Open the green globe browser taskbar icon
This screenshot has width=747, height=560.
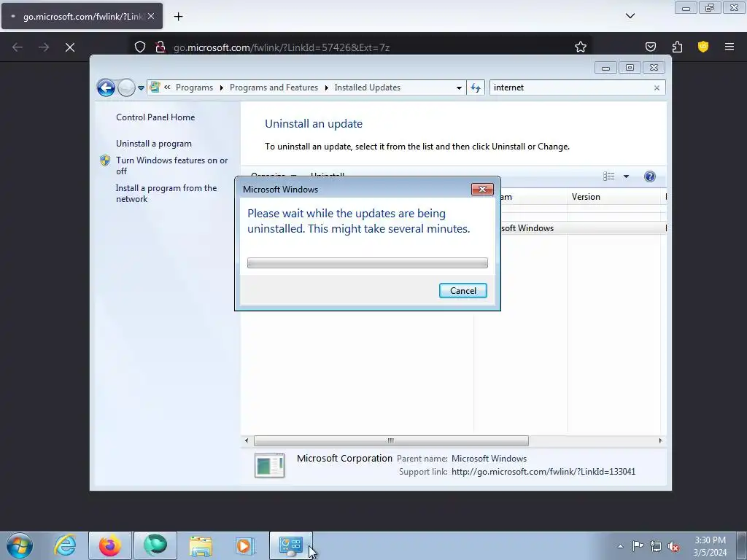[x=155, y=545]
